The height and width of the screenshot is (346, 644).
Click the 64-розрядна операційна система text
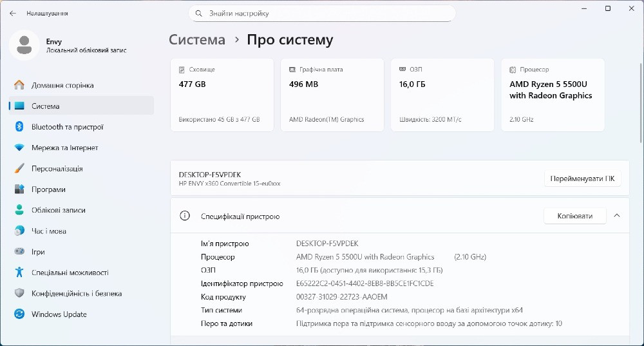coord(409,311)
